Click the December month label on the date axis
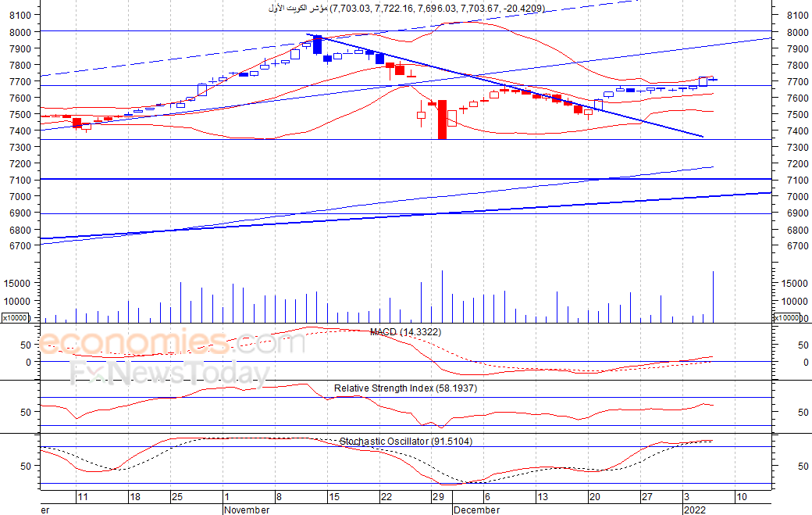Image resolution: width=812 pixels, height=515 pixels. tap(476, 510)
